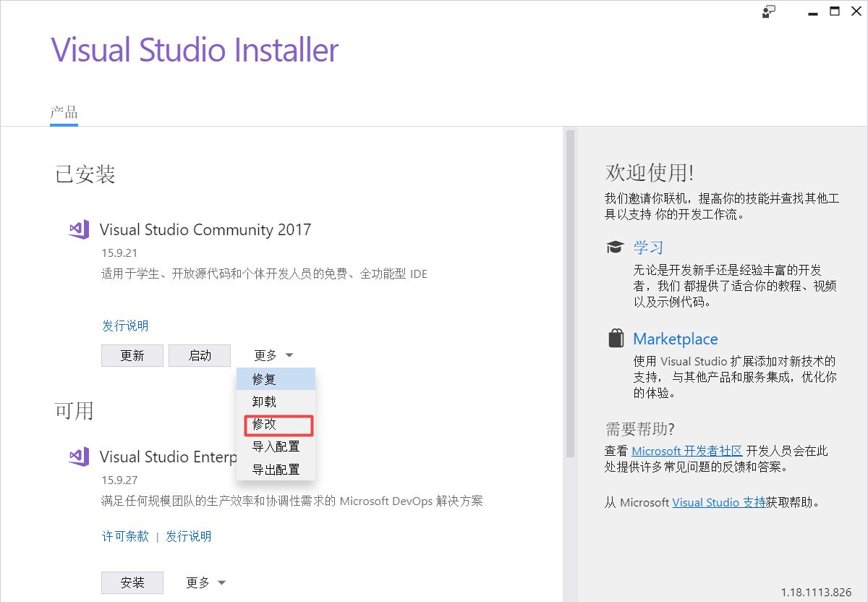The width and height of the screenshot is (868, 602).
Task: Click 安装 for Visual Studio Enterprise
Action: 132,582
